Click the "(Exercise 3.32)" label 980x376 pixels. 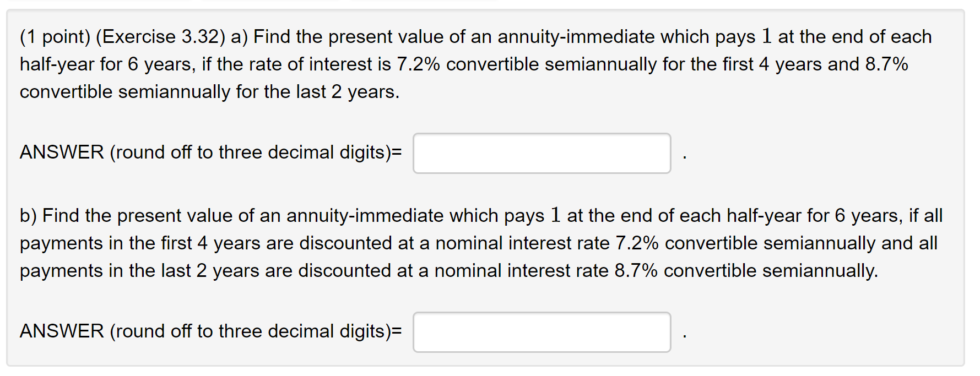point(161,37)
